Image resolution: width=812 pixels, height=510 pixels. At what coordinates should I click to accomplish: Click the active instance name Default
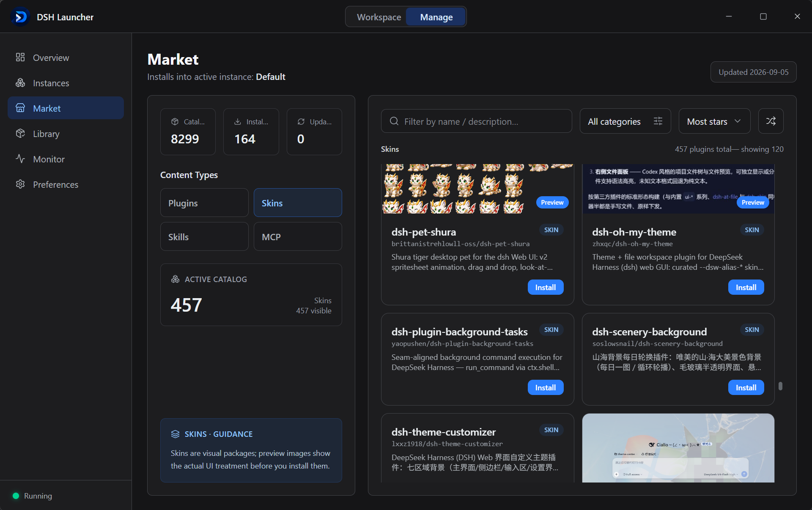pos(271,77)
